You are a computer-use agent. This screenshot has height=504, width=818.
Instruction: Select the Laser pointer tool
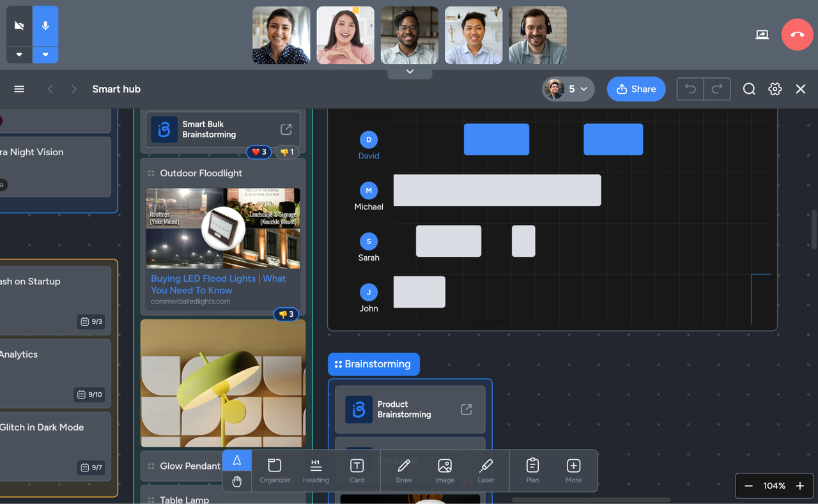coord(486,470)
